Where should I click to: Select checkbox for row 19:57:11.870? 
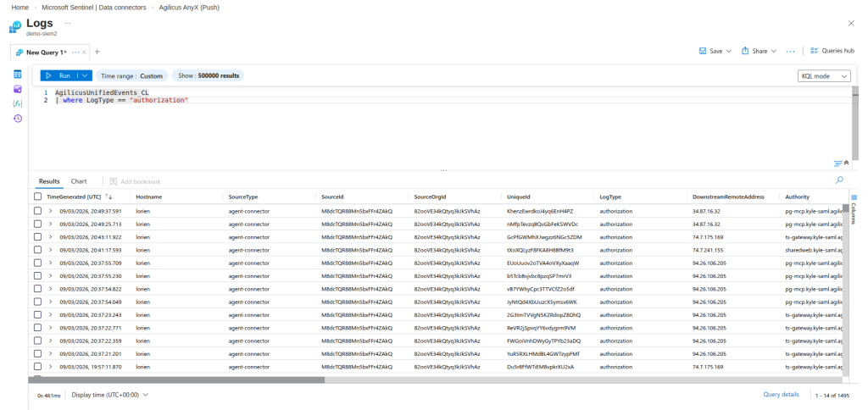point(37,366)
